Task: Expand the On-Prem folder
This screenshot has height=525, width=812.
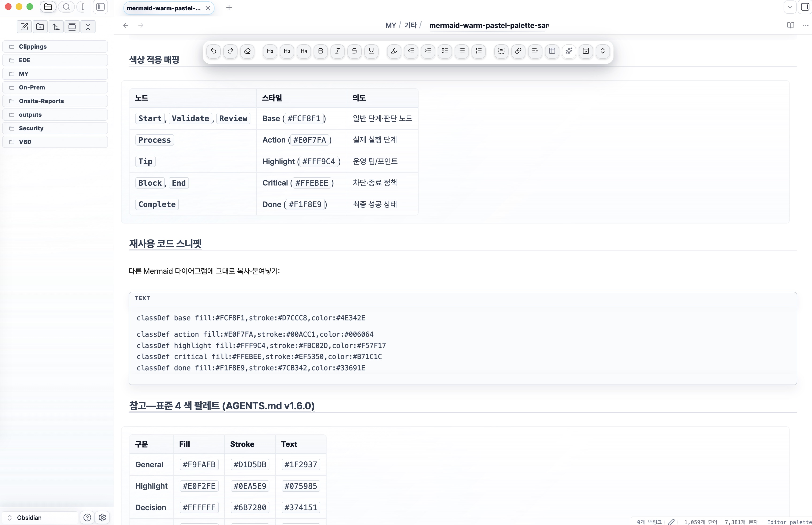Action: click(55, 88)
